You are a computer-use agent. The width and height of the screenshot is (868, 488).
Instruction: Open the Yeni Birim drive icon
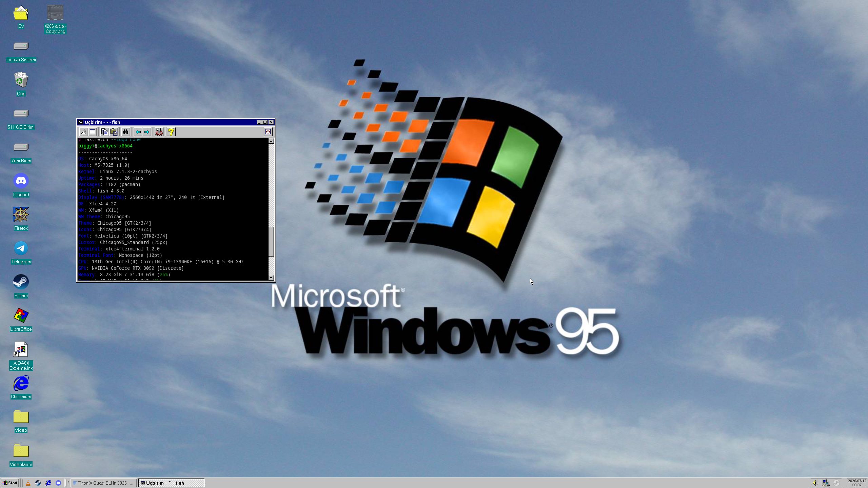point(21,153)
